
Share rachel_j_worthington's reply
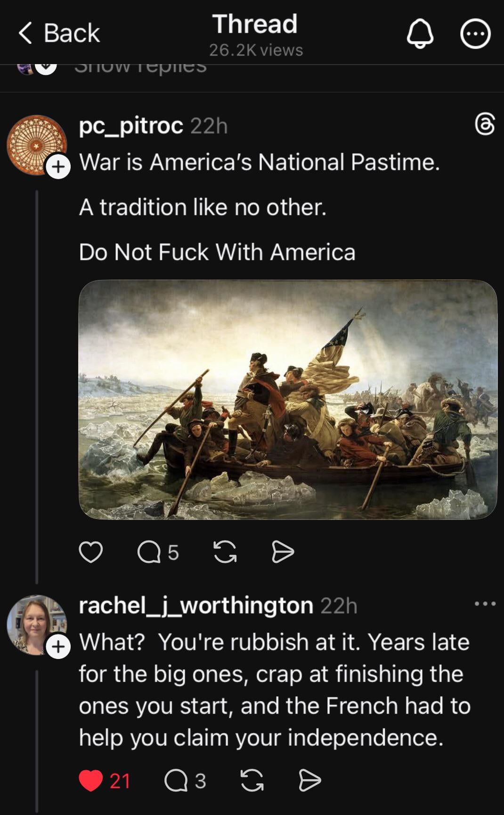(x=310, y=781)
